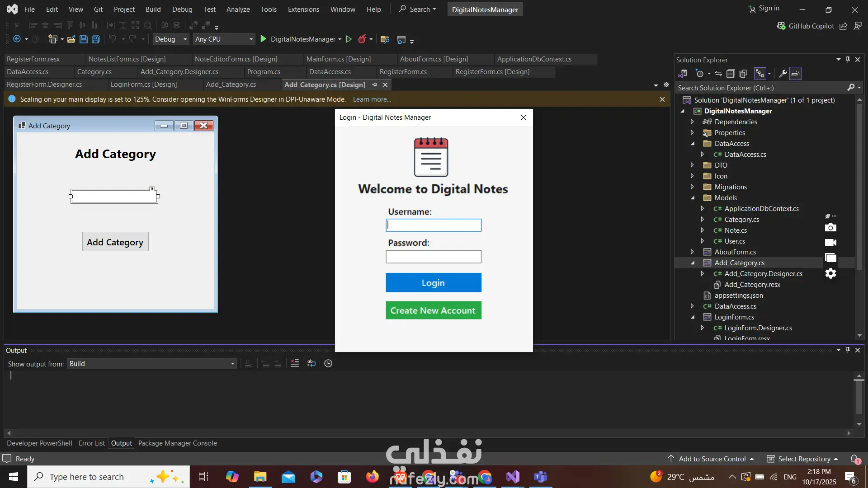Click the Open File folder icon
868x488 pixels.
pos(71,39)
